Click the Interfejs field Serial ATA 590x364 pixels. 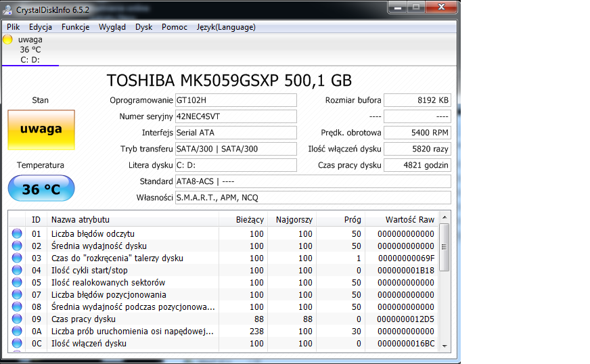tap(236, 133)
